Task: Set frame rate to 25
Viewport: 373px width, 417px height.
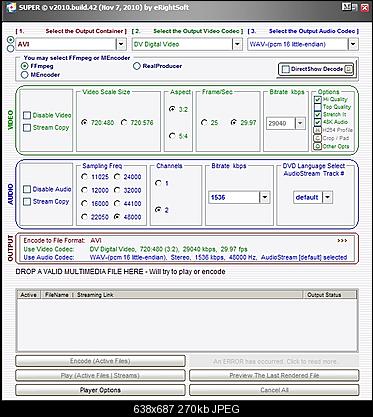Action: 204,123
